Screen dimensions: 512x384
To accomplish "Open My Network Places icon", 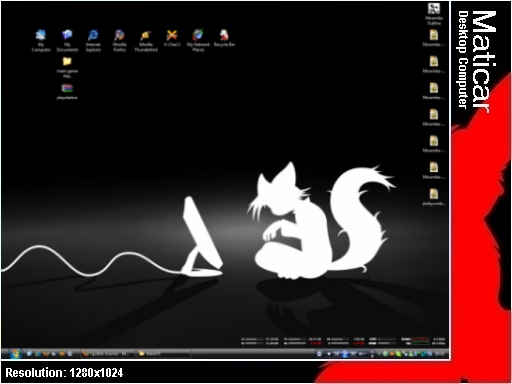I will [198, 40].
